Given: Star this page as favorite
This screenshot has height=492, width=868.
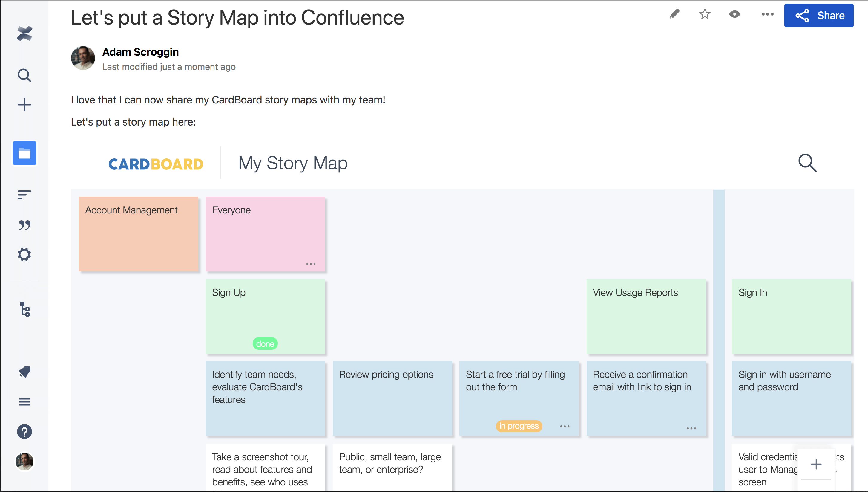Looking at the screenshot, I should [705, 14].
